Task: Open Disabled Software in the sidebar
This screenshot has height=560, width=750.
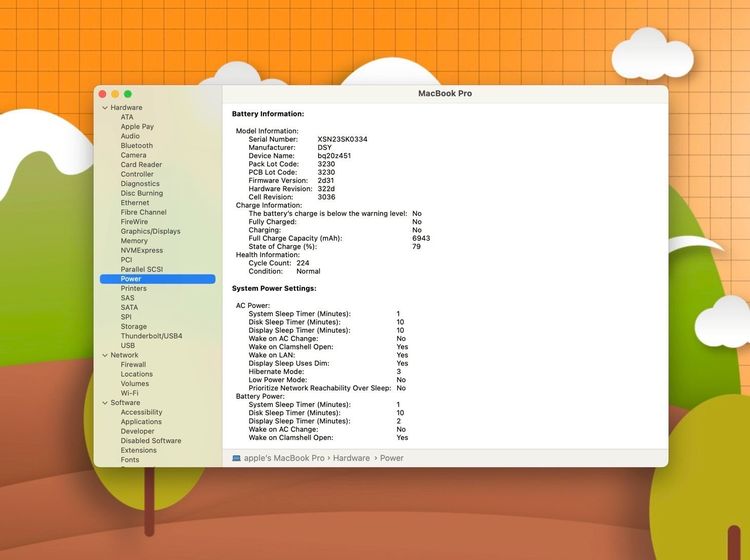Action: 151,441
